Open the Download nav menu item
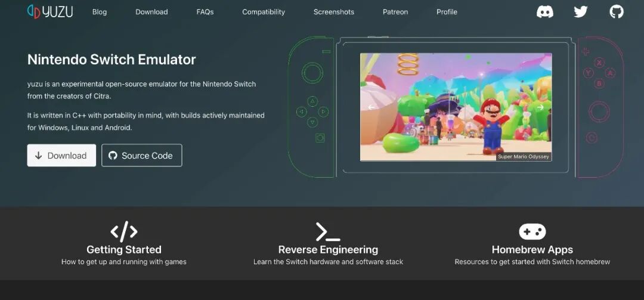644x300 pixels. 151,12
